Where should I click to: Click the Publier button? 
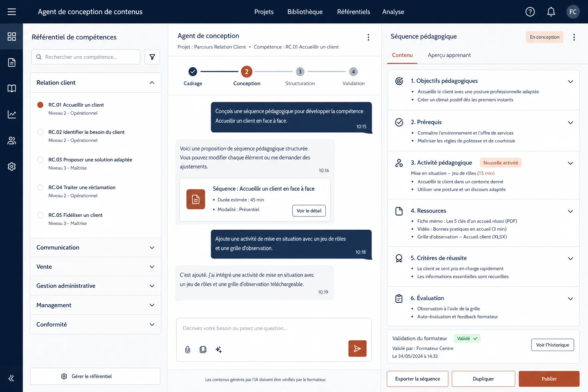pyautogui.click(x=549, y=379)
